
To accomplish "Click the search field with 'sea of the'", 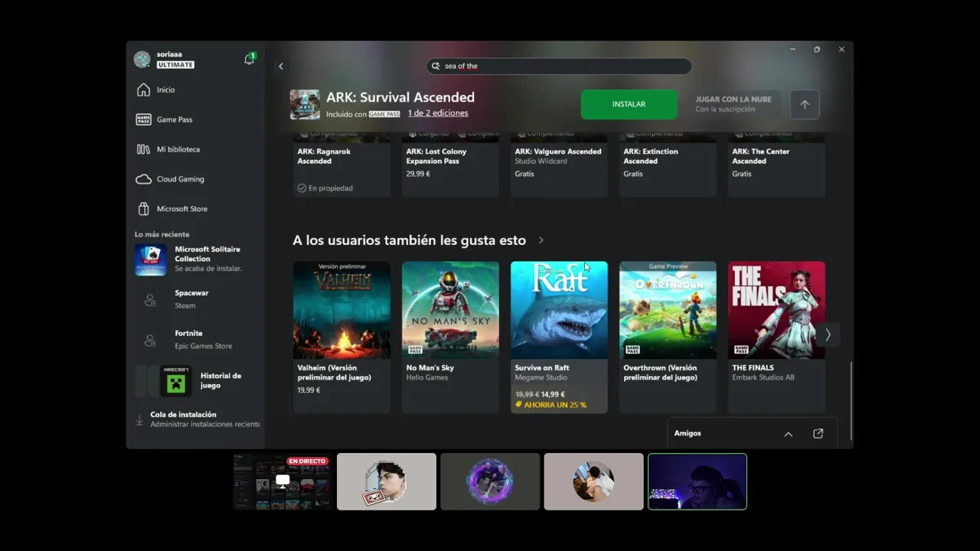I will (x=559, y=67).
